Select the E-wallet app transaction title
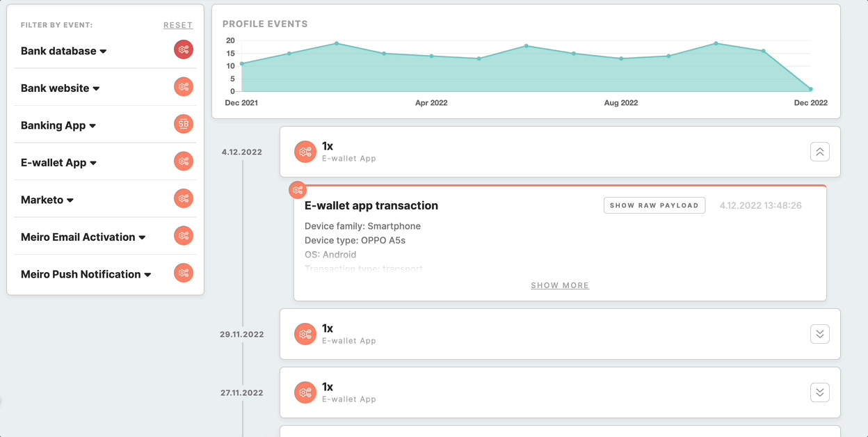The width and height of the screenshot is (868, 437). [371, 205]
